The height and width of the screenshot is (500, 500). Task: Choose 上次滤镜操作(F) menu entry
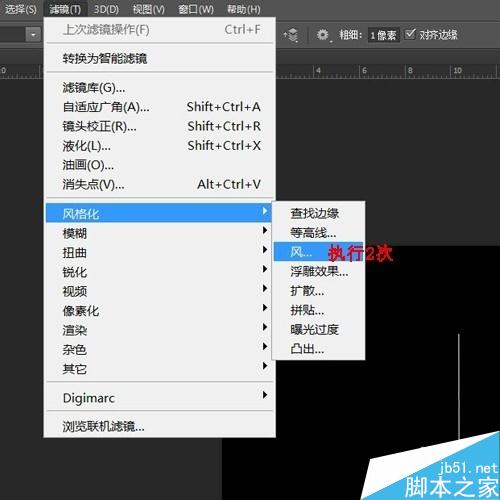pyautogui.click(x=160, y=30)
